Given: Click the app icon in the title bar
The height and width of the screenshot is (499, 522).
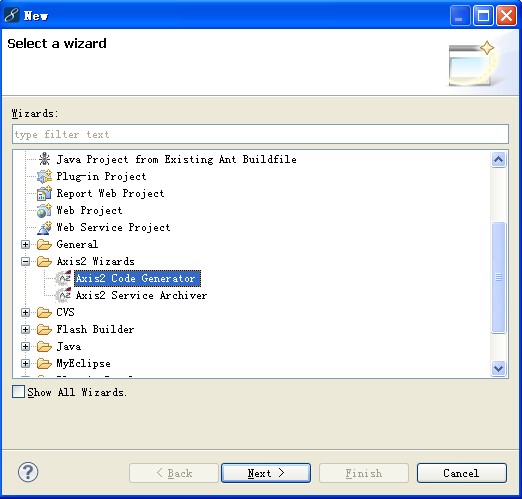Looking at the screenshot, I should point(12,15).
